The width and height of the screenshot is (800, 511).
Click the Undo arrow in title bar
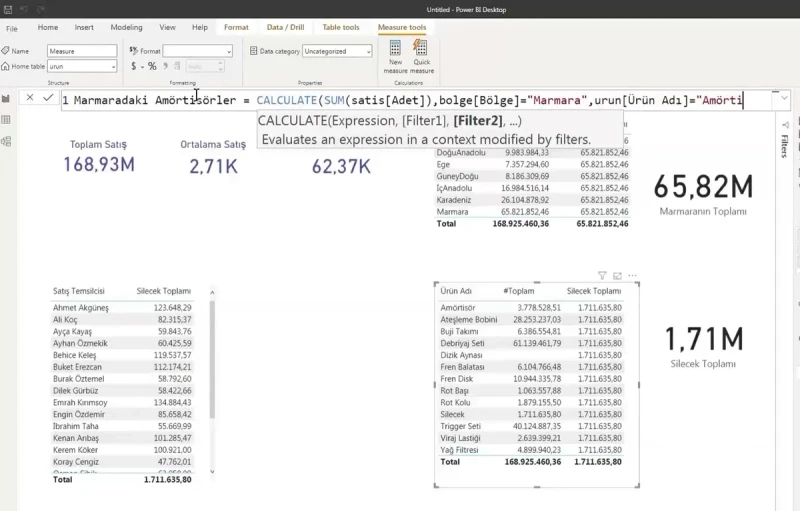tap(23, 9)
